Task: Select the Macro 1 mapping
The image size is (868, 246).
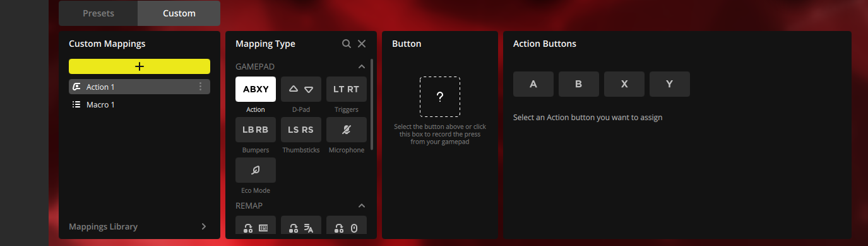Action: 140,104
